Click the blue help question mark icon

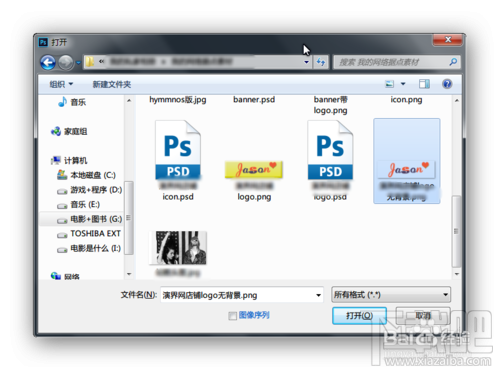[447, 84]
